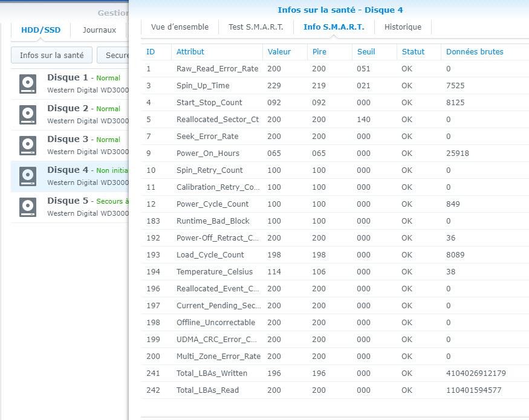Select the Info S.M.A.R.T. tab

coord(334,27)
